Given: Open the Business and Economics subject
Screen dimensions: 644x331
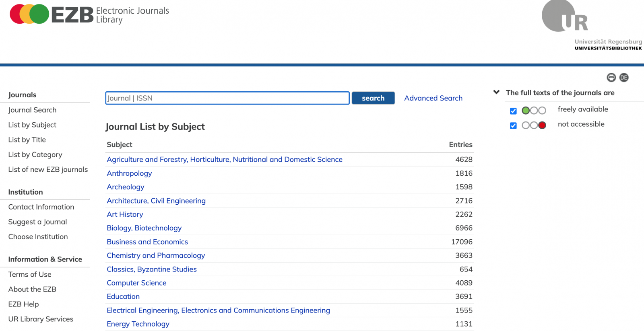Looking at the screenshot, I should coord(147,242).
